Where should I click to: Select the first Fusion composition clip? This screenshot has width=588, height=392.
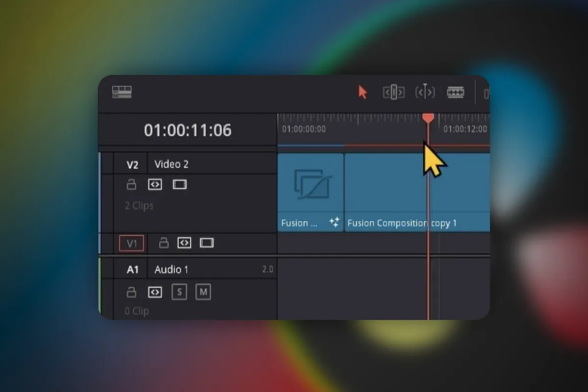[311, 192]
